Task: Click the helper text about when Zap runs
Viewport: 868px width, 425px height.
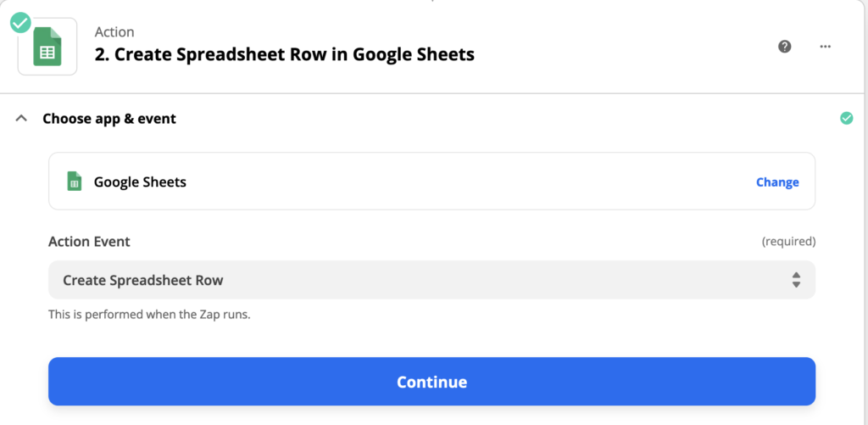Action: tap(149, 316)
